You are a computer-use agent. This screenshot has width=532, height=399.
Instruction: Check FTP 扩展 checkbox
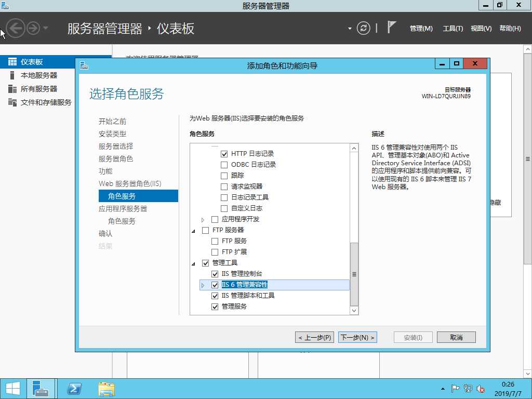215,252
